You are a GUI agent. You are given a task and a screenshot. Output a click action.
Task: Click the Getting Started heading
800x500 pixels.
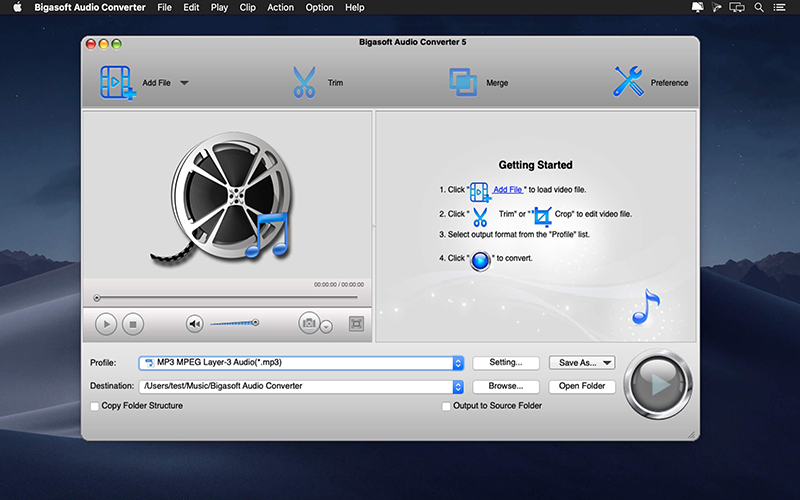pos(535,165)
